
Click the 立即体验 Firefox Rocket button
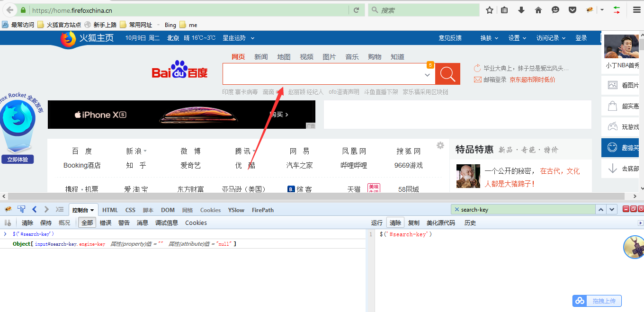click(x=18, y=160)
